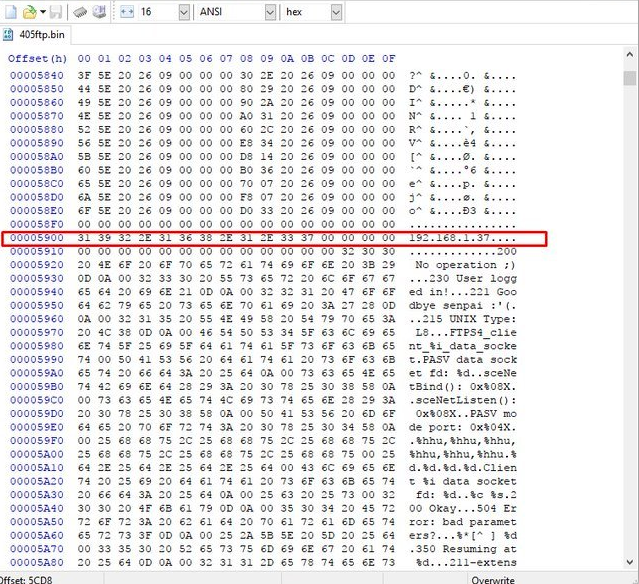Click byte F8 in row 000058D0
This screenshot has width=639, height=584.
[x=247, y=197]
